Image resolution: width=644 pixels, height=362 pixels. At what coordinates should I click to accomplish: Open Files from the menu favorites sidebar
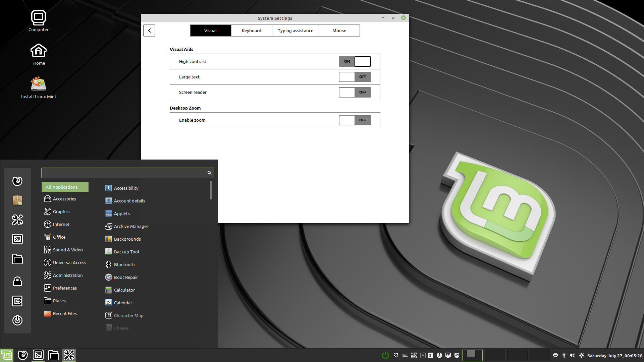click(17, 259)
